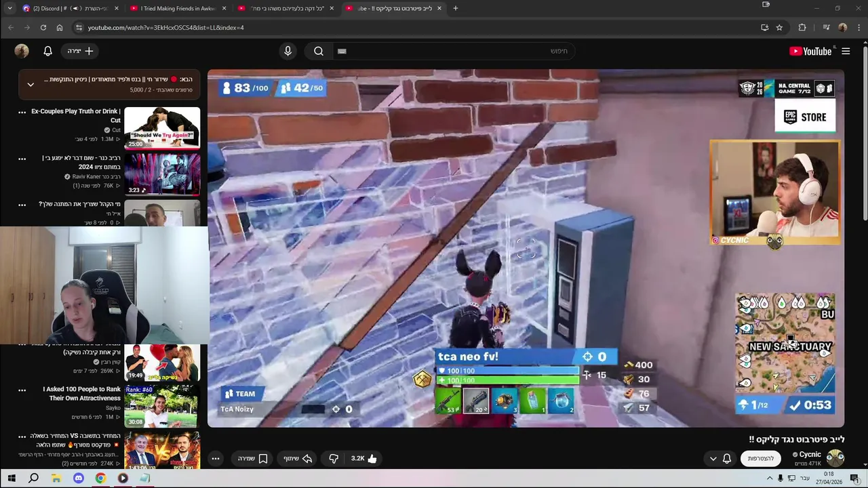Open the YouTube account avatar menu
This screenshot has height=488, width=868.
(x=22, y=51)
